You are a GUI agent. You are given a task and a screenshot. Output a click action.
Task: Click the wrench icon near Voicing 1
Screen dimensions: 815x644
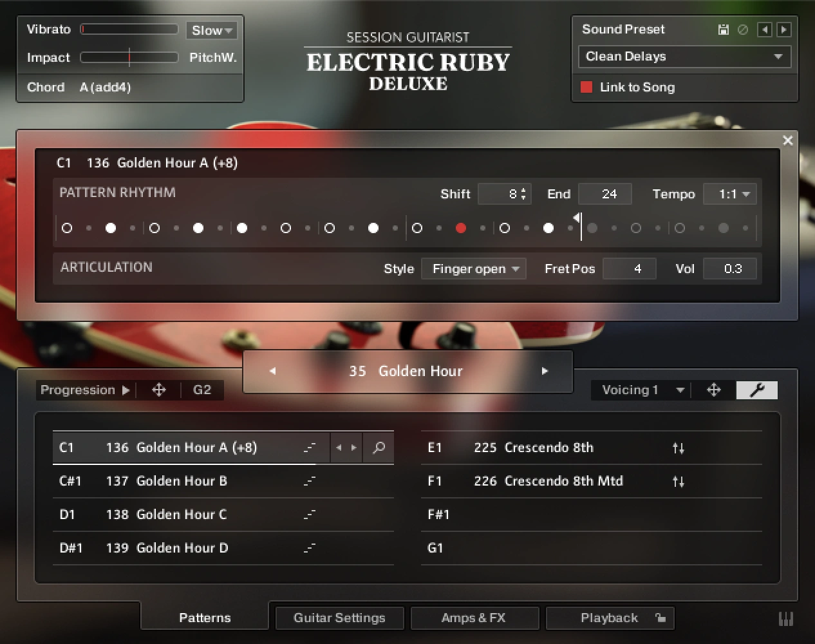click(756, 390)
